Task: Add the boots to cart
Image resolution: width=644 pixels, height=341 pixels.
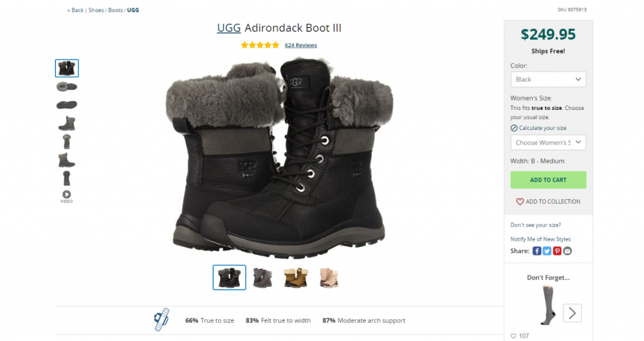Action: pyautogui.click(x=548, y=180)
